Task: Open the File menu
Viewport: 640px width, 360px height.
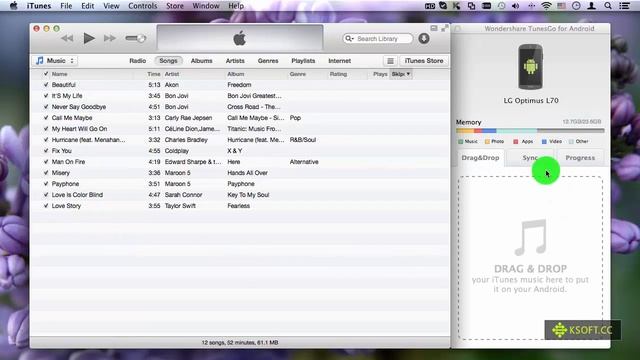Action: tap(66, 6)
